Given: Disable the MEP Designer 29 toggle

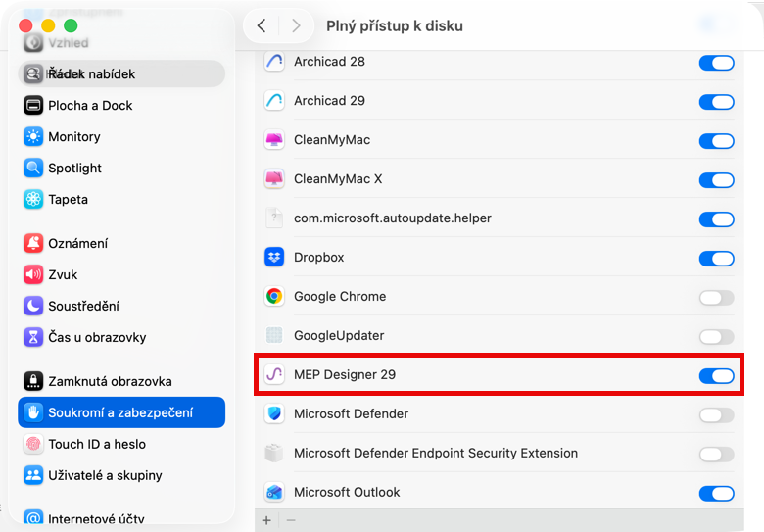Looking at the screenshot, I should click(716, 375).
